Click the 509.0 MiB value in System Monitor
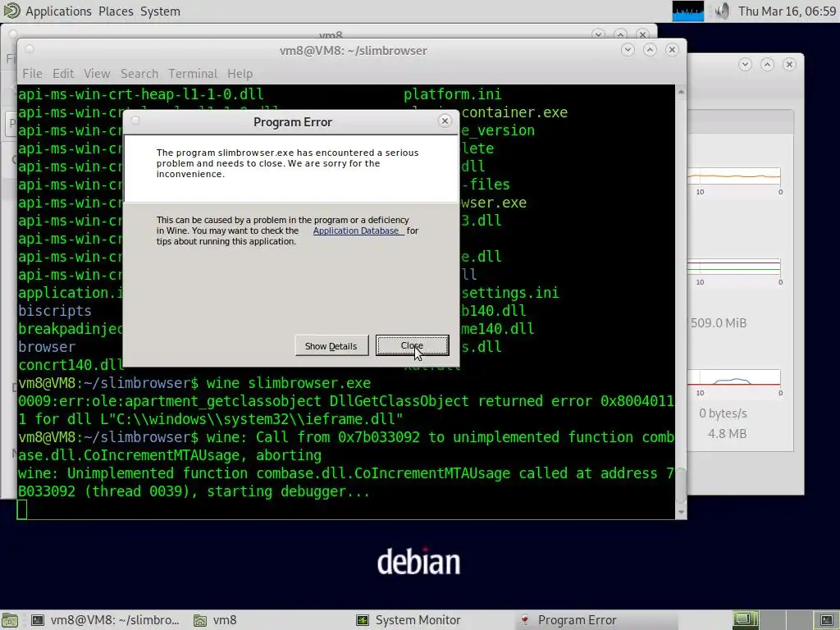 pos(719,323)
